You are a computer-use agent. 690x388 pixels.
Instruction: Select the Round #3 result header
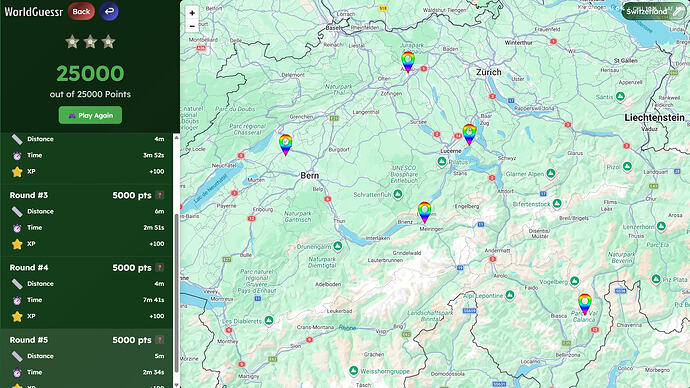pos(86,195)
